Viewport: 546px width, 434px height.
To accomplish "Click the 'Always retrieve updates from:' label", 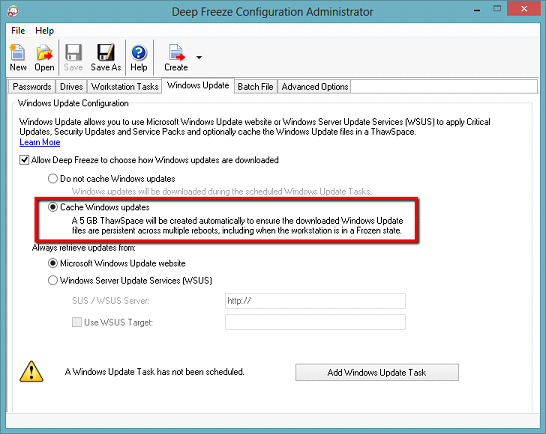I will coord(83,248).
